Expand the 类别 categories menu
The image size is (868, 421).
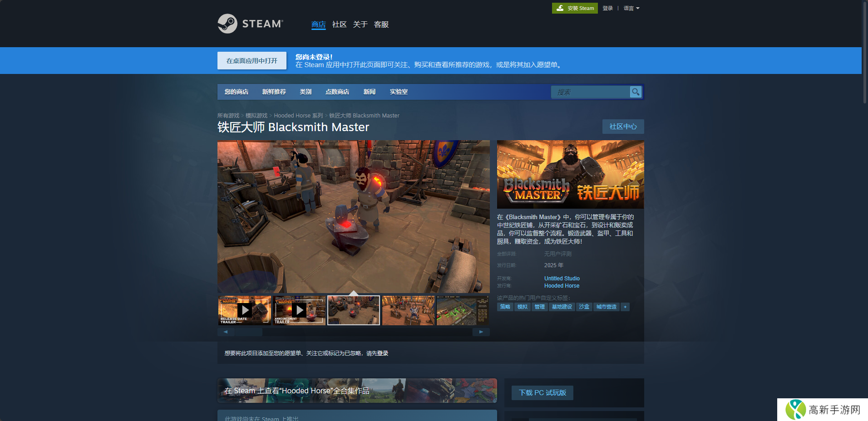pos(306,92)
